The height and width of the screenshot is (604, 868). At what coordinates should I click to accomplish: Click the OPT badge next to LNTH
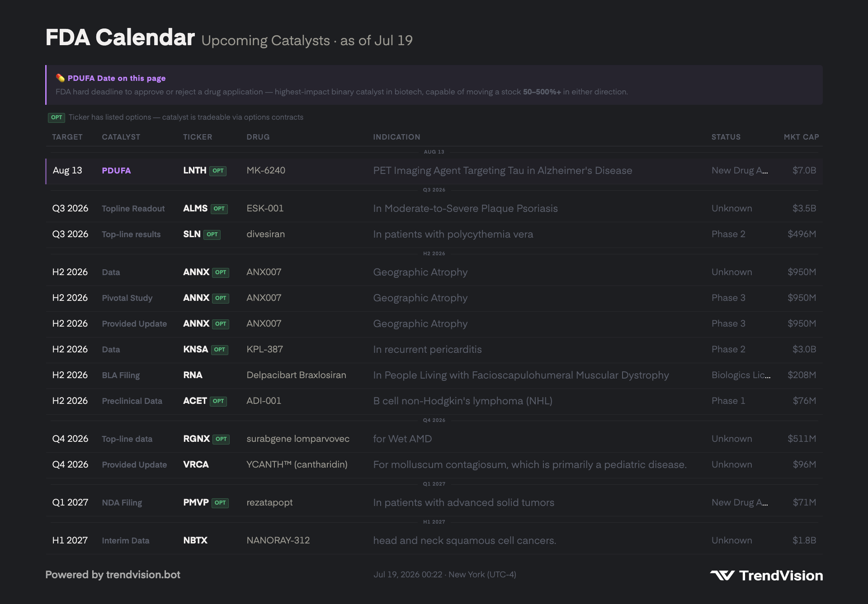(x=218, y=171)
